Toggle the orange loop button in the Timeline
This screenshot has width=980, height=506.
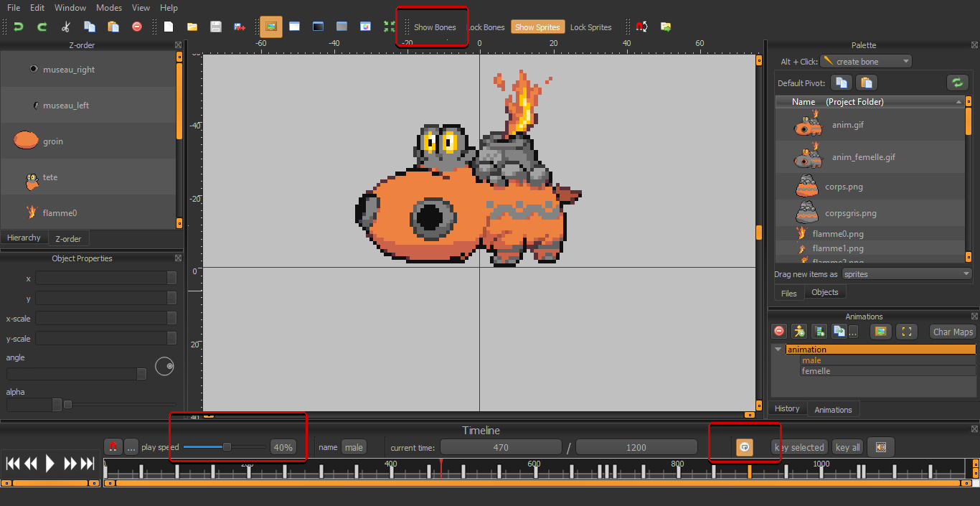(x=745, y=447)
